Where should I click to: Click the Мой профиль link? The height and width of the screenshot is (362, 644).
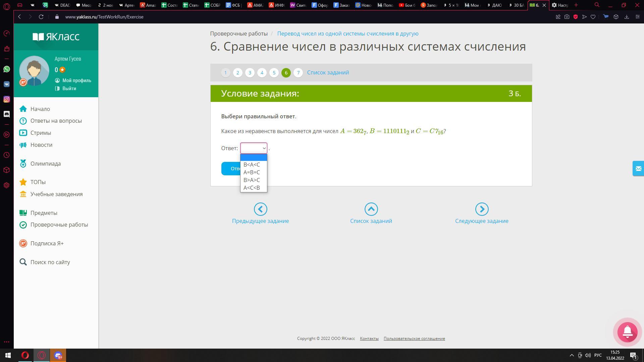76,80
